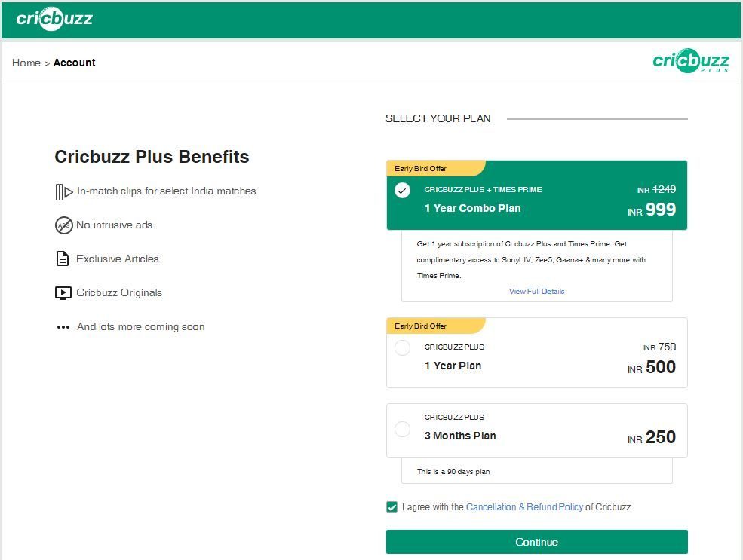Image resolution: width=743 pixels, height=560 pixels.
Task: Click the Cricbuzz Plus logo
Action: 691,61
